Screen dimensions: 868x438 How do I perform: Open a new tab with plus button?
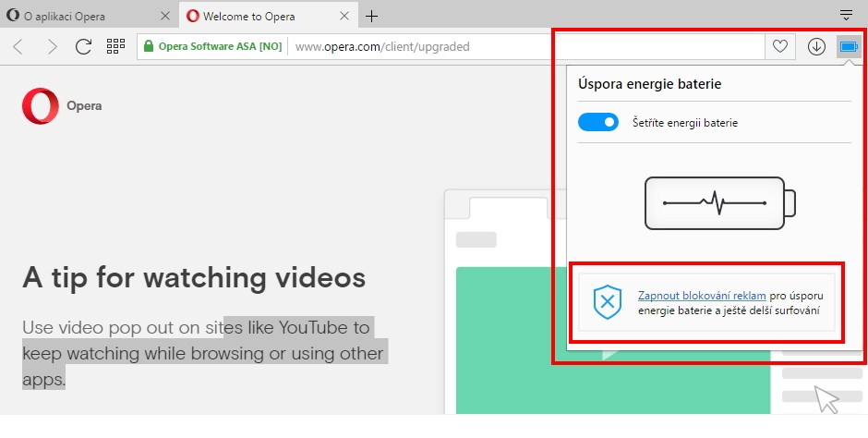coord(371,17)
